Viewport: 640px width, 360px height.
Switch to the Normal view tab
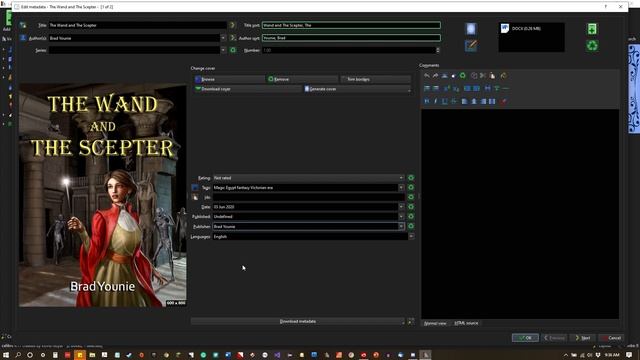pos(435,323)
